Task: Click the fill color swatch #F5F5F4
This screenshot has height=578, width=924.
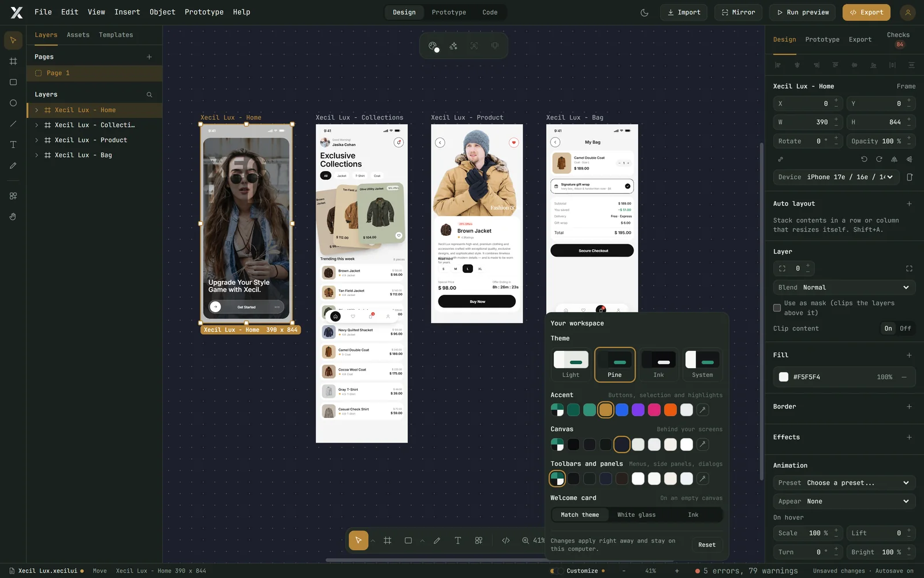Action: (784, 377)
